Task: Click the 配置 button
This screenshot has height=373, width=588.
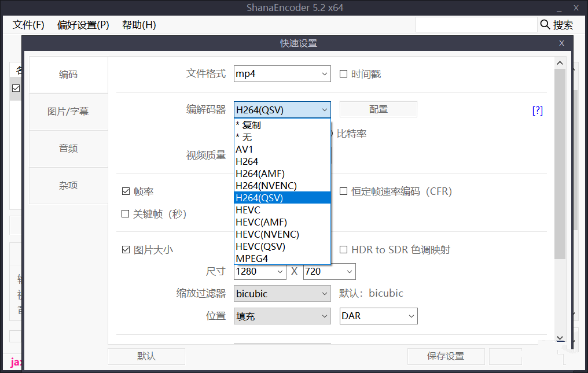Action: click(x=378, y=109)
